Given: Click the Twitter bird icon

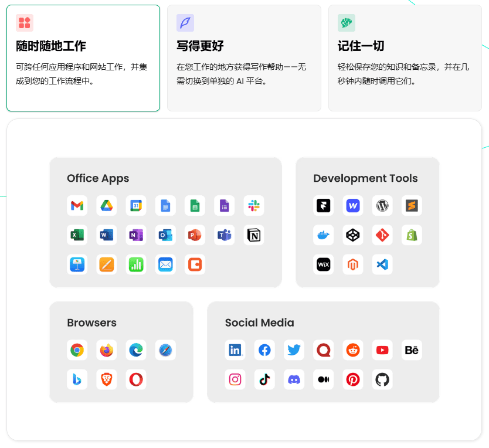Looking at the screenshot, I should pyautogui.click(x=294, y=350).
